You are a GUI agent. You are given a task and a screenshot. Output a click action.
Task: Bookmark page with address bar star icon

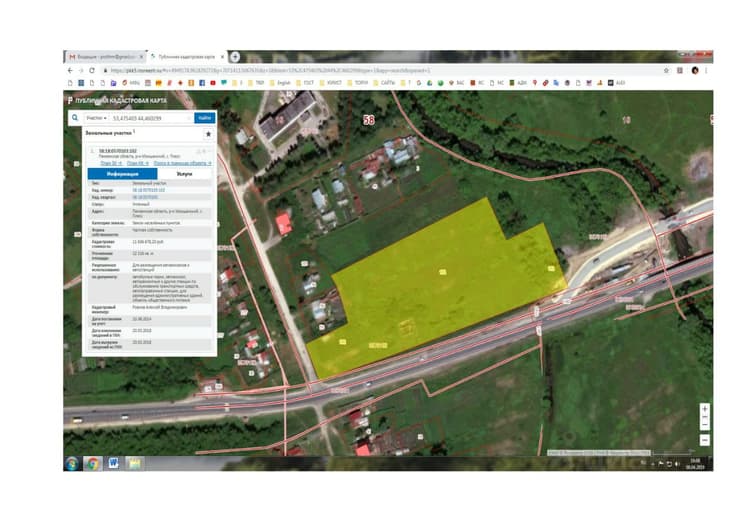pyautogui.click(x=666, y=70)
